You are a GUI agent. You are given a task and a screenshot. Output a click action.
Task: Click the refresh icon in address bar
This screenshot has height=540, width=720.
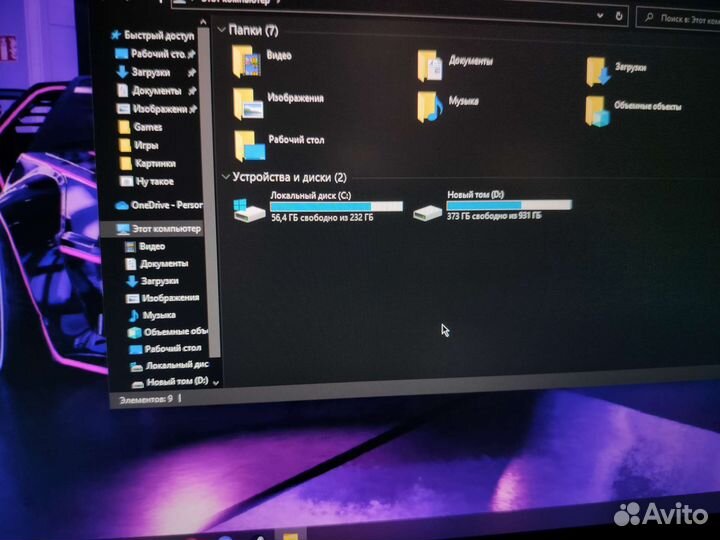pyautogui.click(x=619, y=16)
